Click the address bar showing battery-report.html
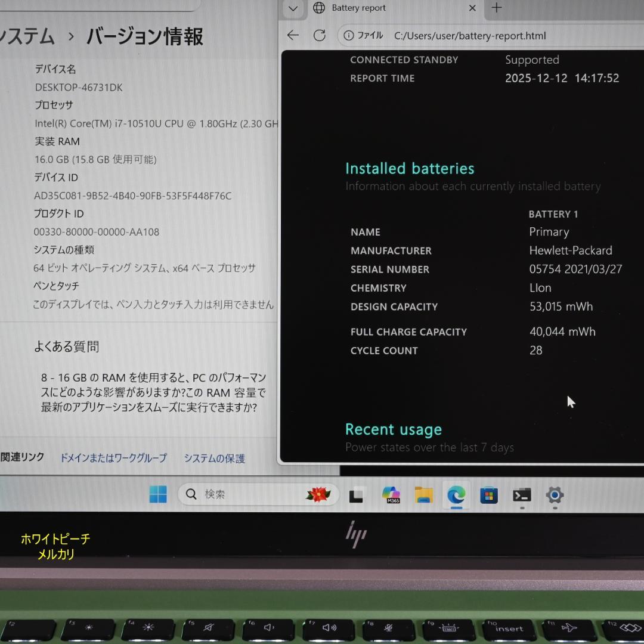This screenshot has width=644, height=644. click(471, 36)
